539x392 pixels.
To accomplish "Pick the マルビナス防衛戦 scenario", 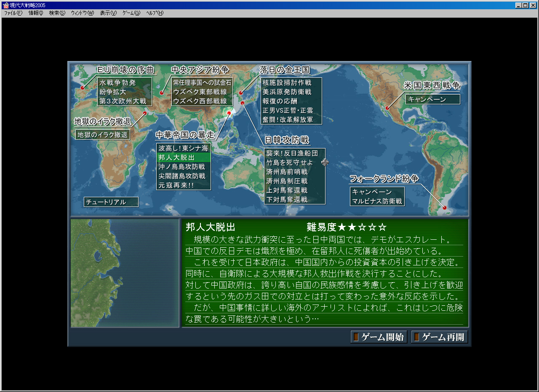I will point(377,201).
